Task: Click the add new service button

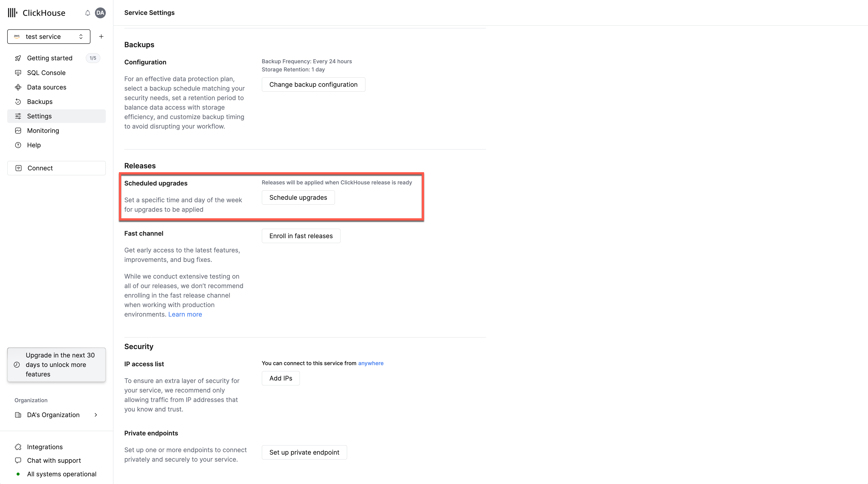Action: pos(101,36)
